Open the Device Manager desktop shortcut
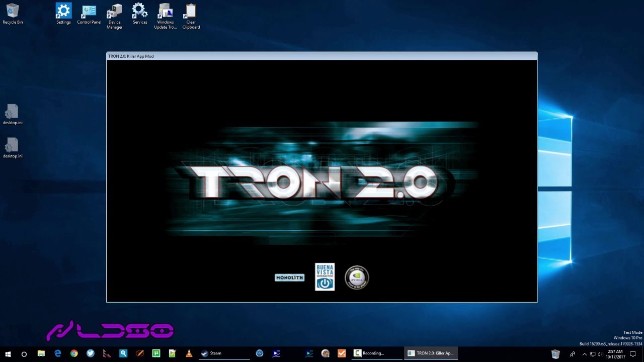 (115, 16)
